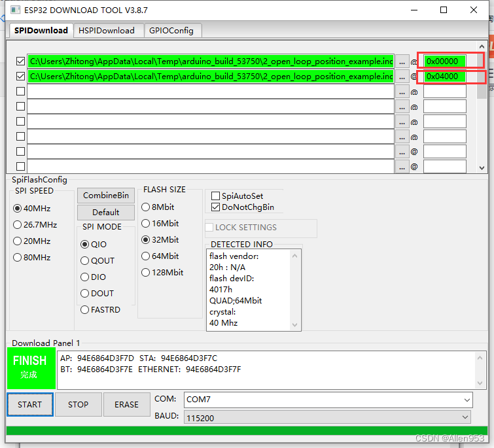This screenshot has width=494, height=448.
Task: Set flash size to 64Mbit
Action: coord(160,256)
